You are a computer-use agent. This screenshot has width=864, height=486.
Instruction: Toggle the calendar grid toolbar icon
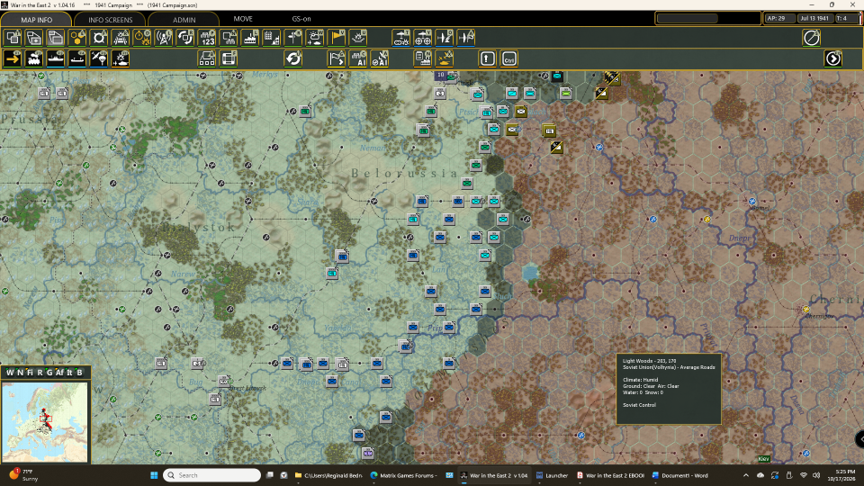coord(272,38)
